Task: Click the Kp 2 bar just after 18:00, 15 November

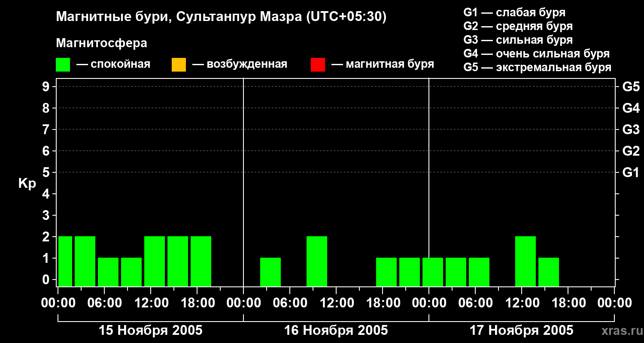Action: click(x=201, y=261)
